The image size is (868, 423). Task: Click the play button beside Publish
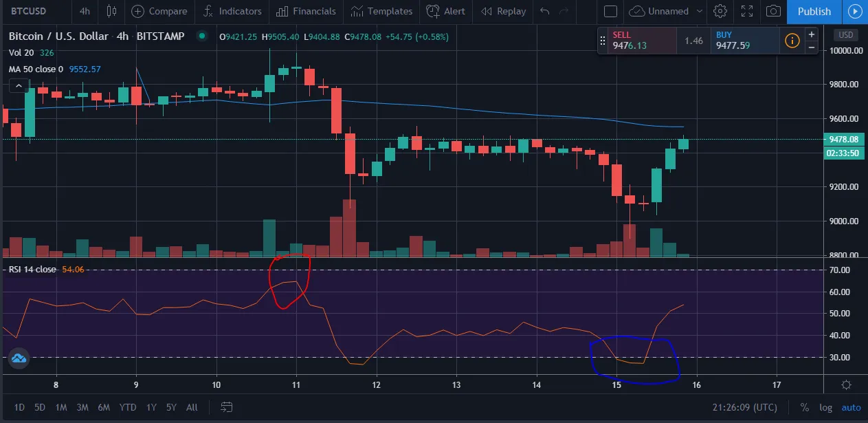855,11
